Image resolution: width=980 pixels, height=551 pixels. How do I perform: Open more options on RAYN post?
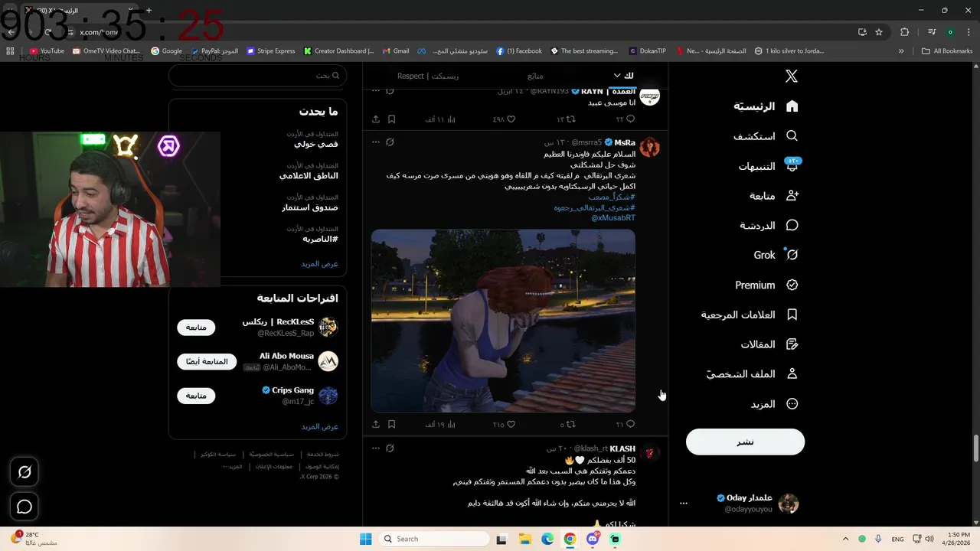[x=375, y=90]
